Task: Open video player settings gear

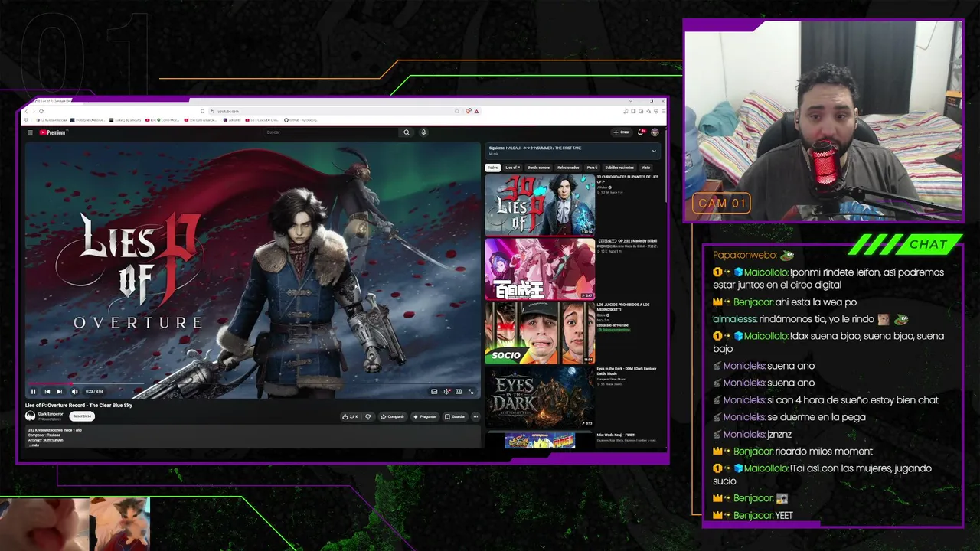Action: click(446, 391)
